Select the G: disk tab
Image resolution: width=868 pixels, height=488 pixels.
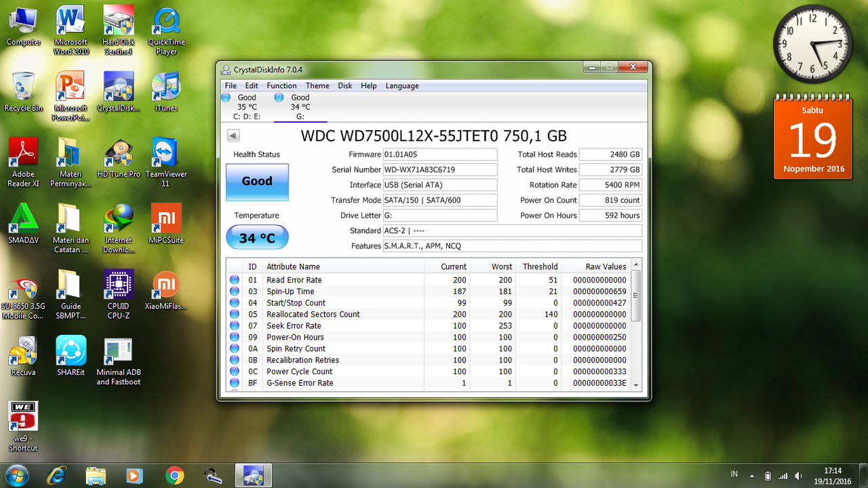300,107
